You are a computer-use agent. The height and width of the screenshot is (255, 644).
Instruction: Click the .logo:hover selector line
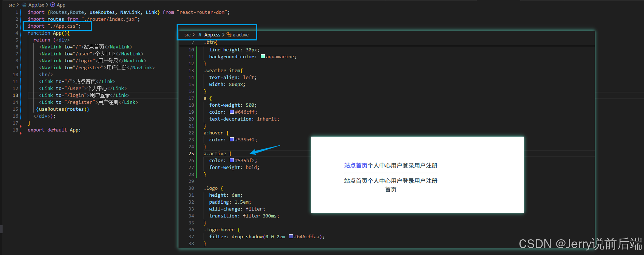[x=222, y=230]
